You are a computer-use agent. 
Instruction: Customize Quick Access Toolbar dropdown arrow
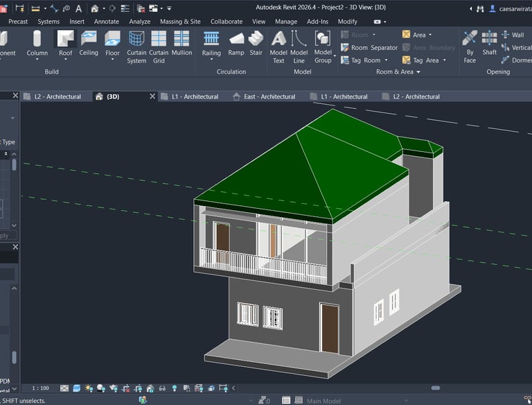(x=169, y=8)
